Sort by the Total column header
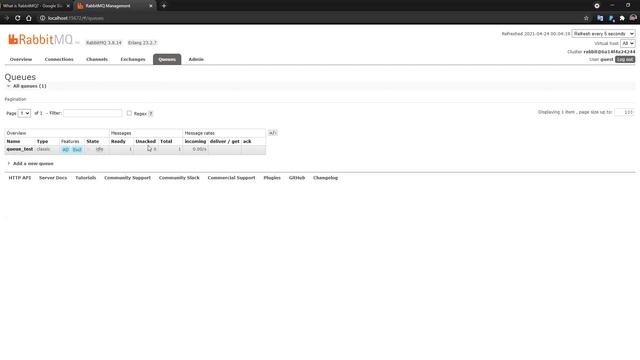The width and height of the screenshot is (640, 360). (166, 141)
